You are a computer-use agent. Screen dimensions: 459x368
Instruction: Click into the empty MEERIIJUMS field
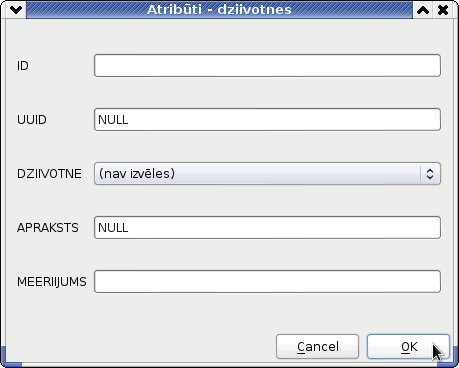click(x=267, y=282)
